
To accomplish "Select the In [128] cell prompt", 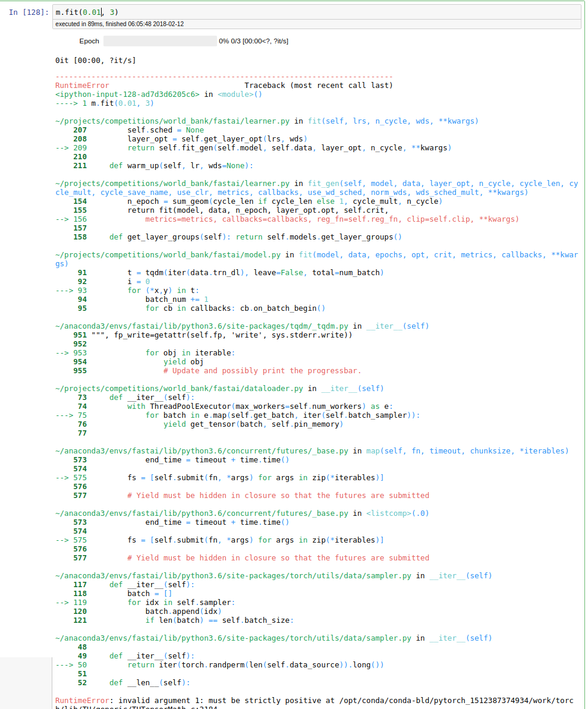I will (x=29, y=12).
